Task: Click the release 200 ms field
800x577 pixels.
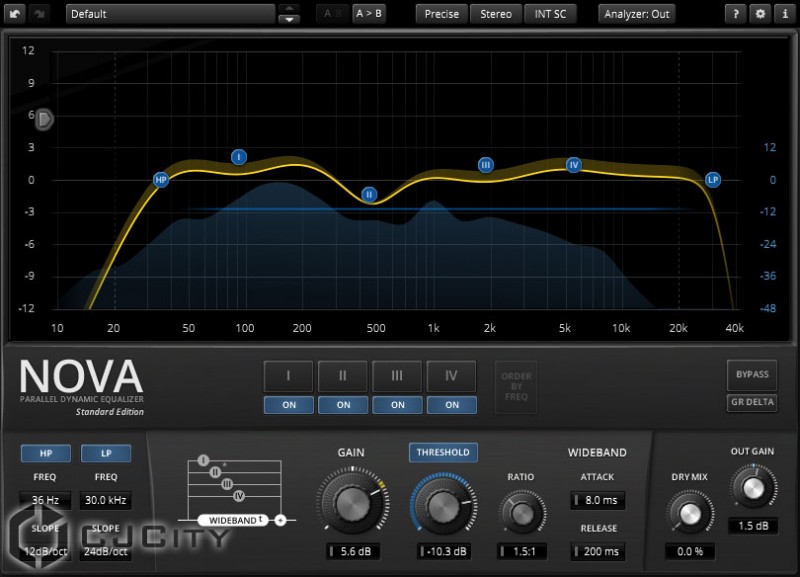Action: pyautogui.click(x=598, y=551)
